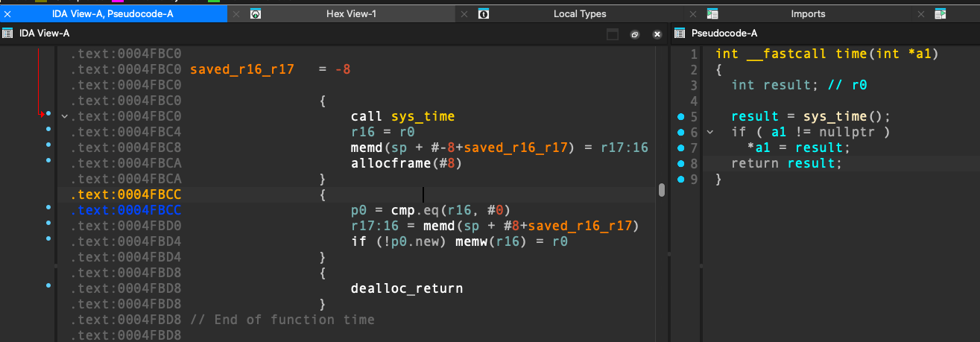Float the IDA View-A panel

click(635, 34)
